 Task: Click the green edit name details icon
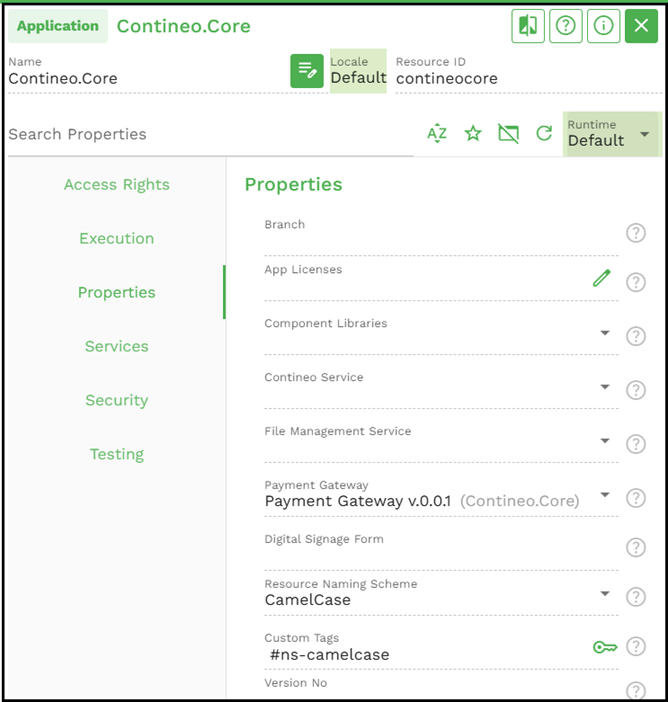pos(307,71)
